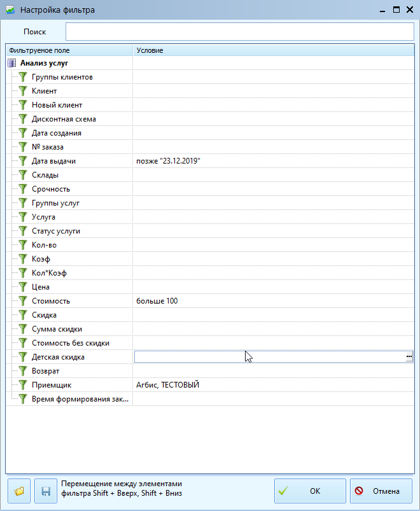
Task: Click the Условие column header
Action: [x=274, y=50]
